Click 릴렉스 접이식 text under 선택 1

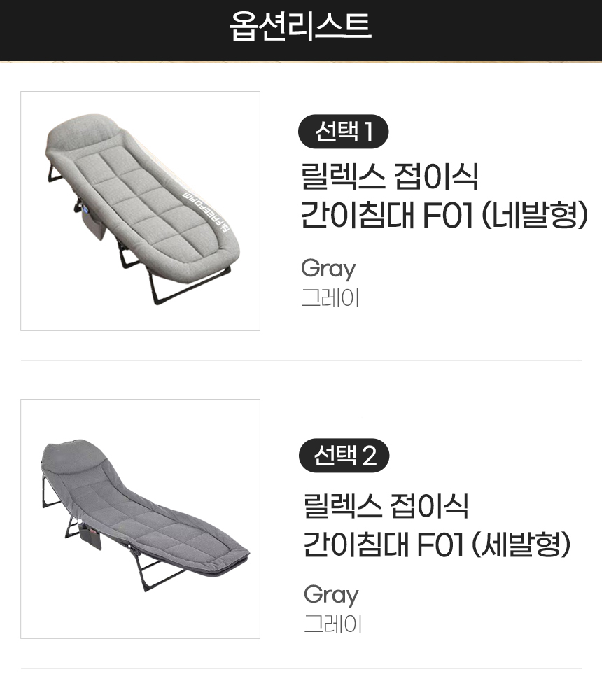(x=389, y=176)
